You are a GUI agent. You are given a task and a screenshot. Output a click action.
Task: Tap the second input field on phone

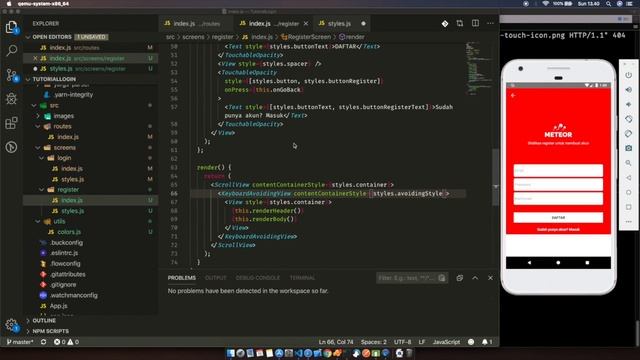click(558, 184)
